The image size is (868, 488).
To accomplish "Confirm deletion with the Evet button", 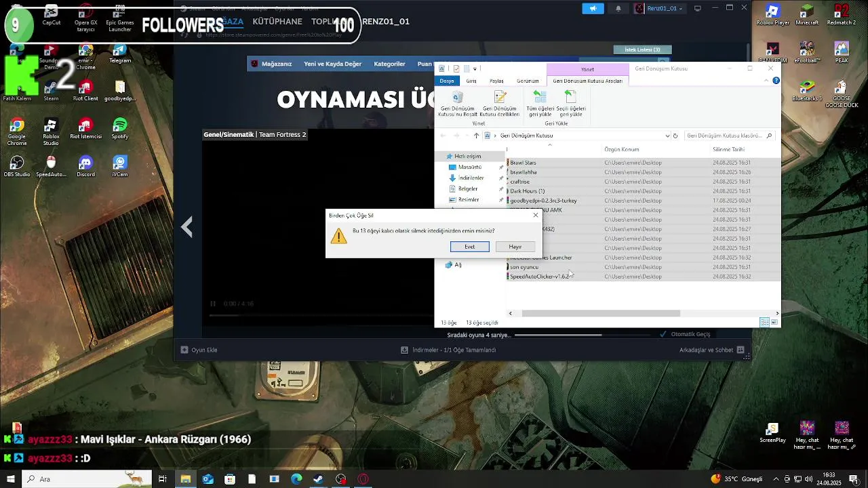I will point(469,247).
